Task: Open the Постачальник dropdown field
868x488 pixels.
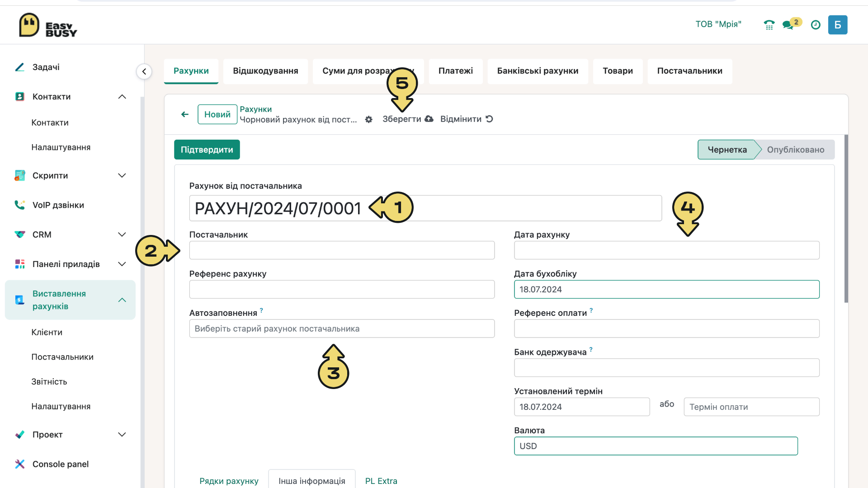Action: [342, 250]
